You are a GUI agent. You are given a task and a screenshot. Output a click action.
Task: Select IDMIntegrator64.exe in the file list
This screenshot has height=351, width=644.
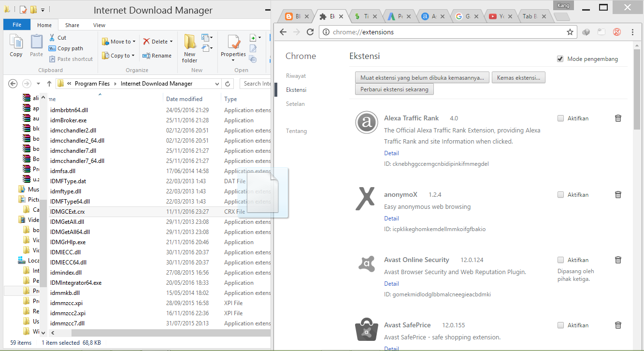76,283
